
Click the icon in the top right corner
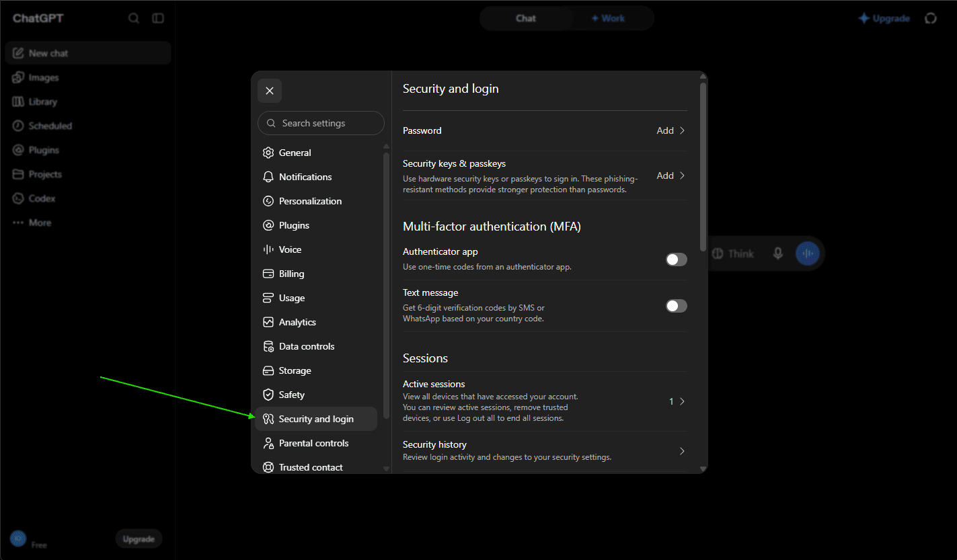[x=931, y=18]
